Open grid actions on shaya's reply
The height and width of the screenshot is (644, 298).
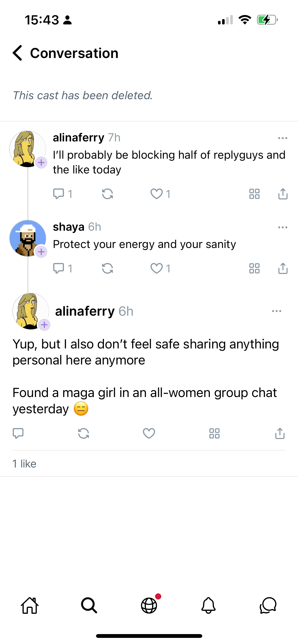pyautogui.click(x=254, y=268)
